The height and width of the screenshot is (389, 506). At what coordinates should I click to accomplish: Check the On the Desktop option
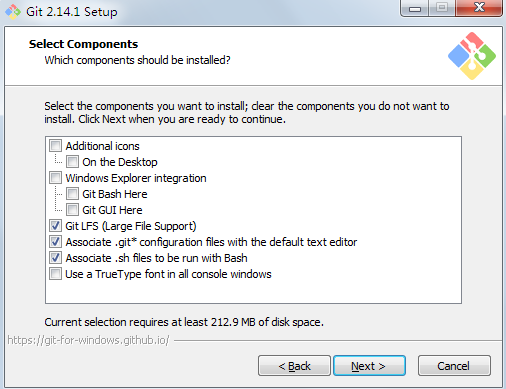pyautogui.click(x=72, y=162)
